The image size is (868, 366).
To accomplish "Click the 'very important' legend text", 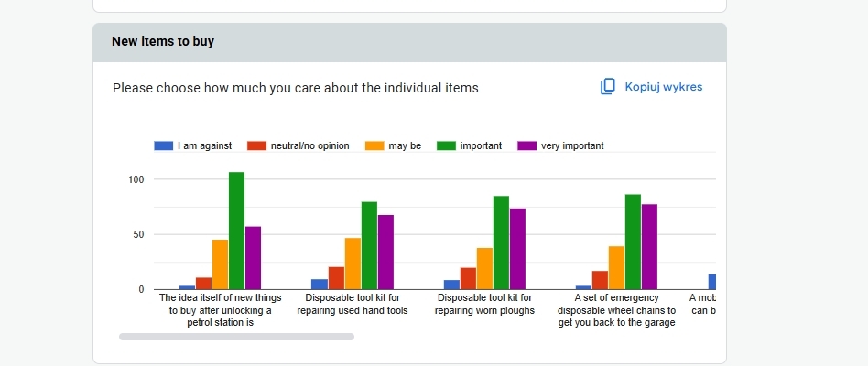I will (x=572, y=145).
